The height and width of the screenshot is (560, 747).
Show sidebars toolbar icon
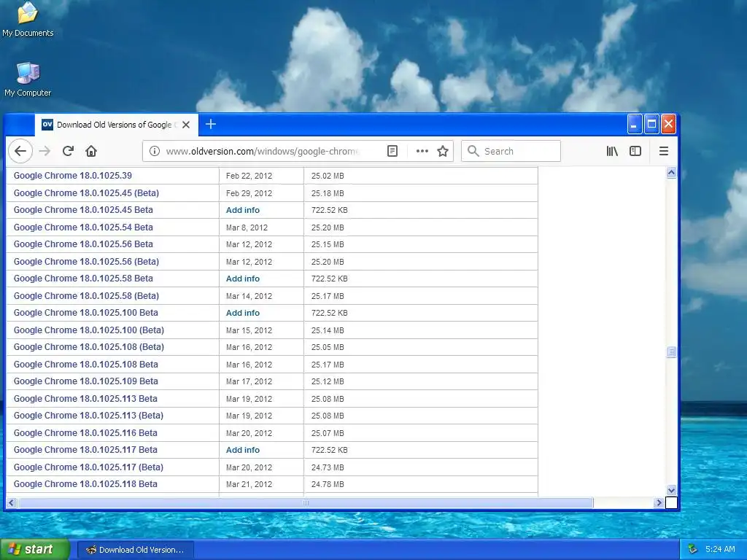click(635, 151)
